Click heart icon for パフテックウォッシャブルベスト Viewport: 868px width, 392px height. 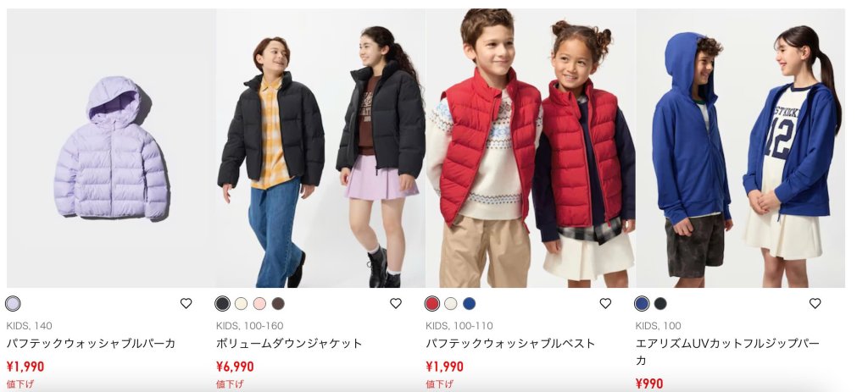tap(605, 303)
